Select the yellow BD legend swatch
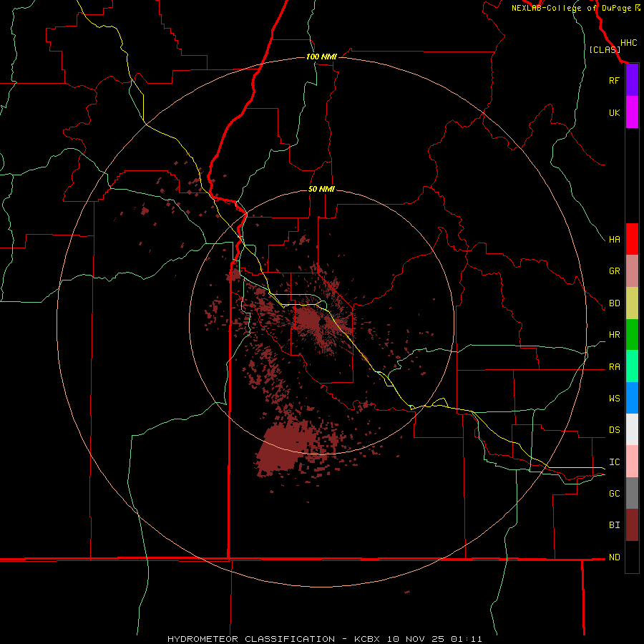 (632, 303)
